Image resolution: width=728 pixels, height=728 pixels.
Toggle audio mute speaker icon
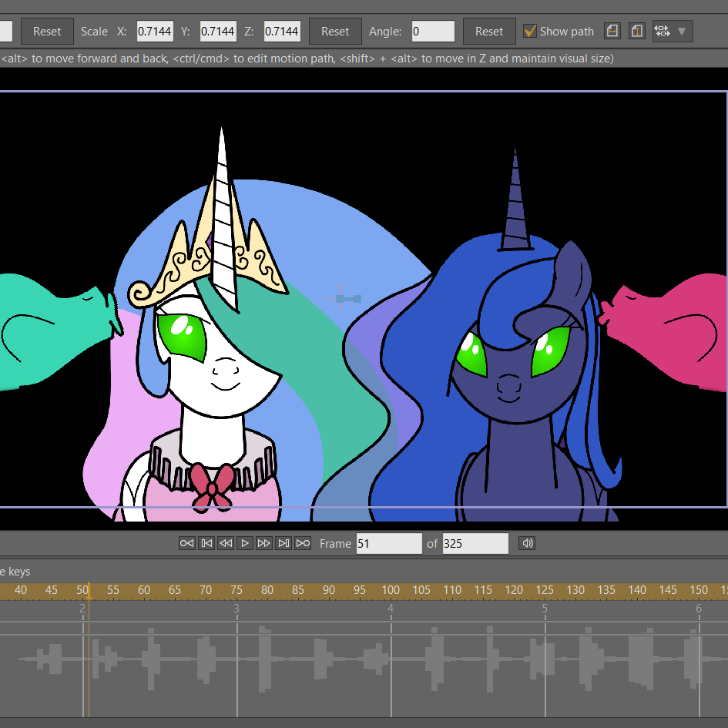(x=528, y=543)
